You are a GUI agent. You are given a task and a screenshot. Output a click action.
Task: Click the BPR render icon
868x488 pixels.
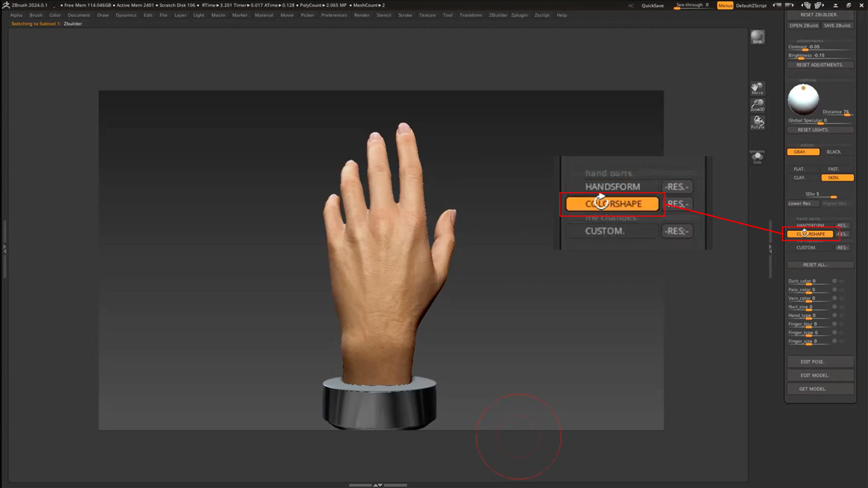click(757, 37)
